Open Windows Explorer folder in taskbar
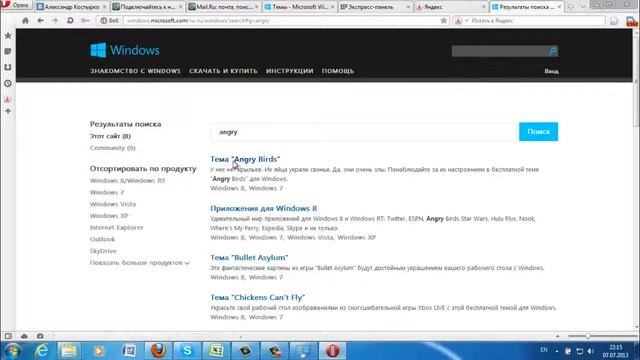 (x=69, y=351)
